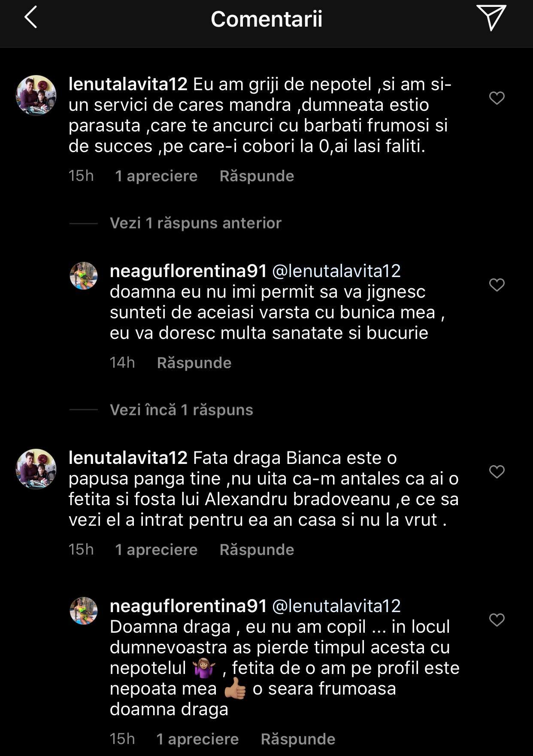Like the comment about 'griji de nepotel'
The width and height of the screenshot is (533, 756).
(497, 98)
